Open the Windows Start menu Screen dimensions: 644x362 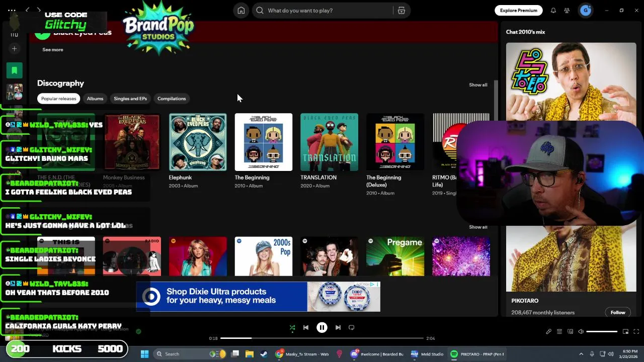(144, 354)
